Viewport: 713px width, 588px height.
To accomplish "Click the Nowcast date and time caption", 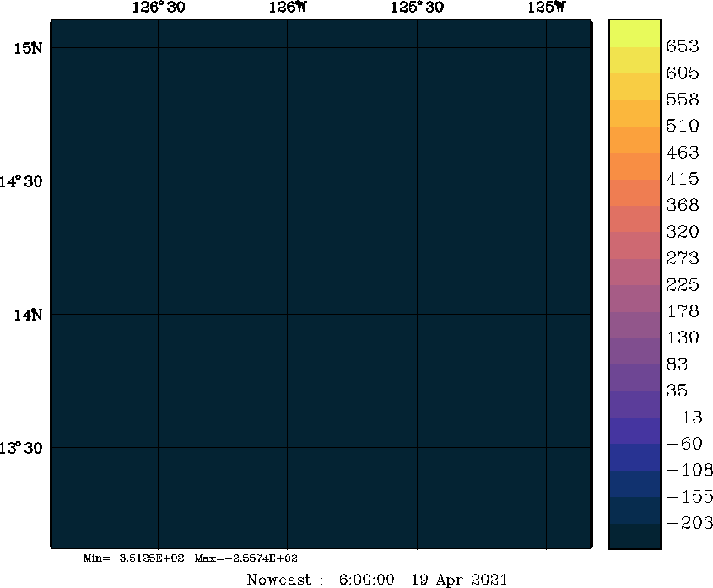I will [376, 580].
